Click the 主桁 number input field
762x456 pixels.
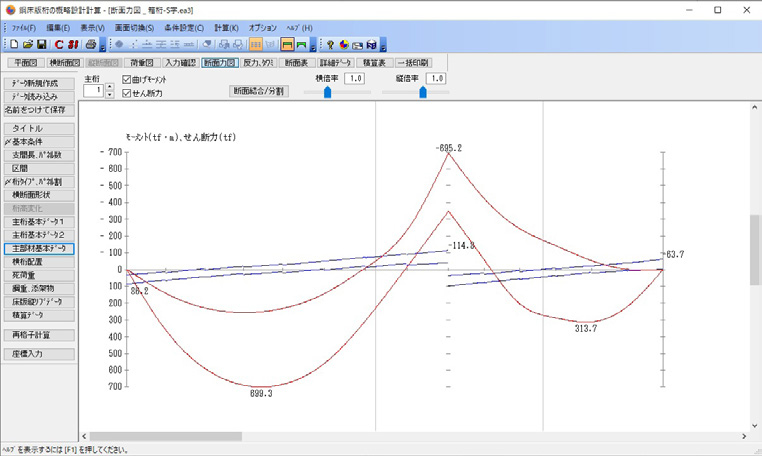tap(93, 90)
